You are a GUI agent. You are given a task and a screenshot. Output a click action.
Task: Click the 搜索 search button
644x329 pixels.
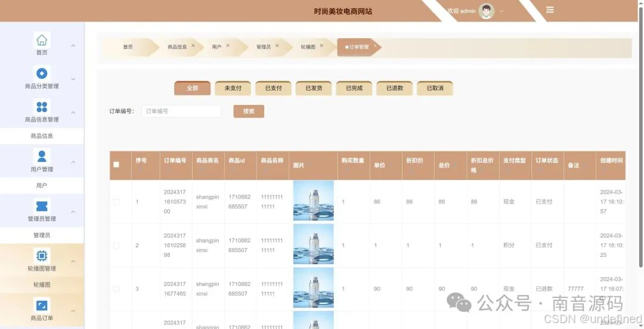[249, 111]
